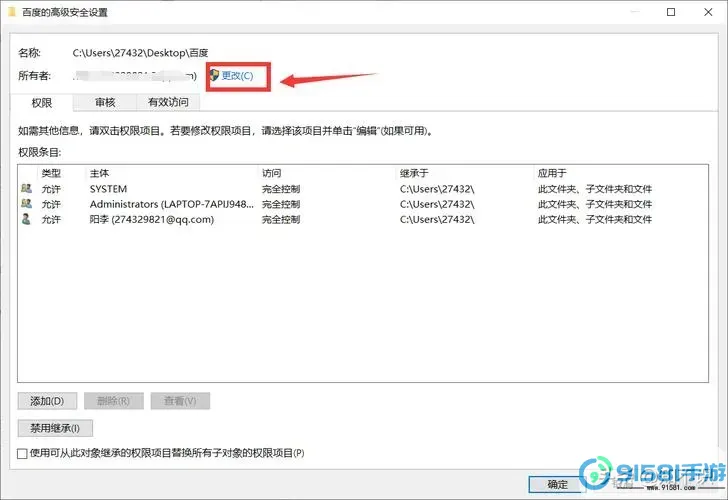
Task: Click 允许 in the SYSTEM row
Action: (x=51, y=189)
